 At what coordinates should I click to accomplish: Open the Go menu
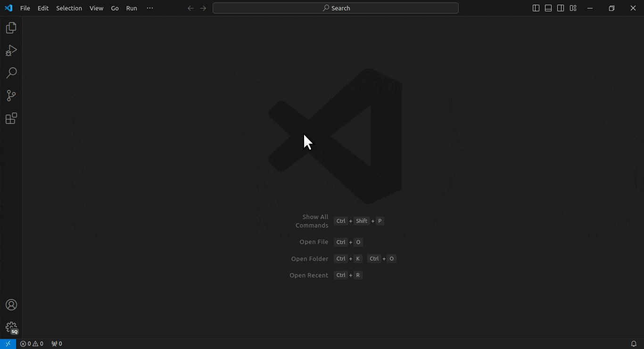(x=115, y=8)
